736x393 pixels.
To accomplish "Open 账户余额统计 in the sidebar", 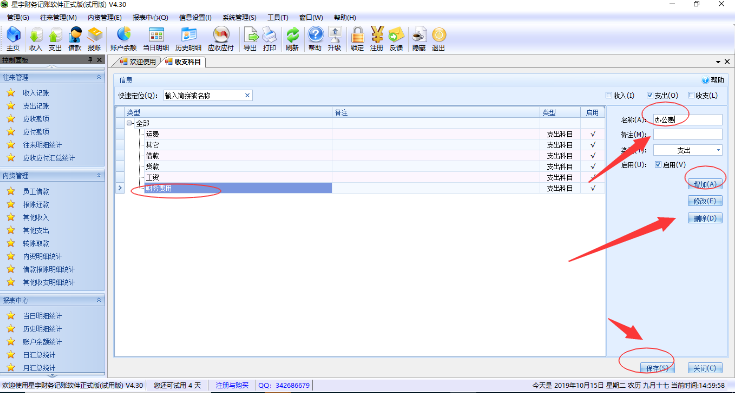I will (43, 342).
